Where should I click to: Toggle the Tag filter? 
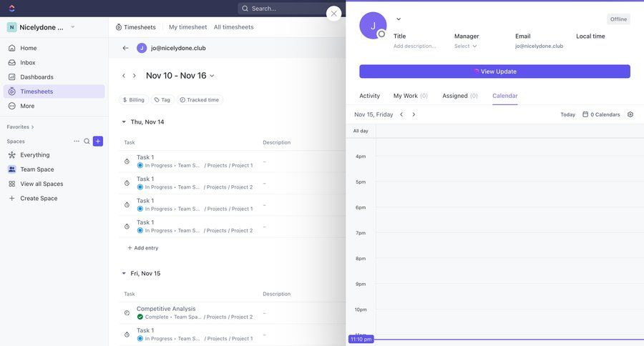[162, 100]
